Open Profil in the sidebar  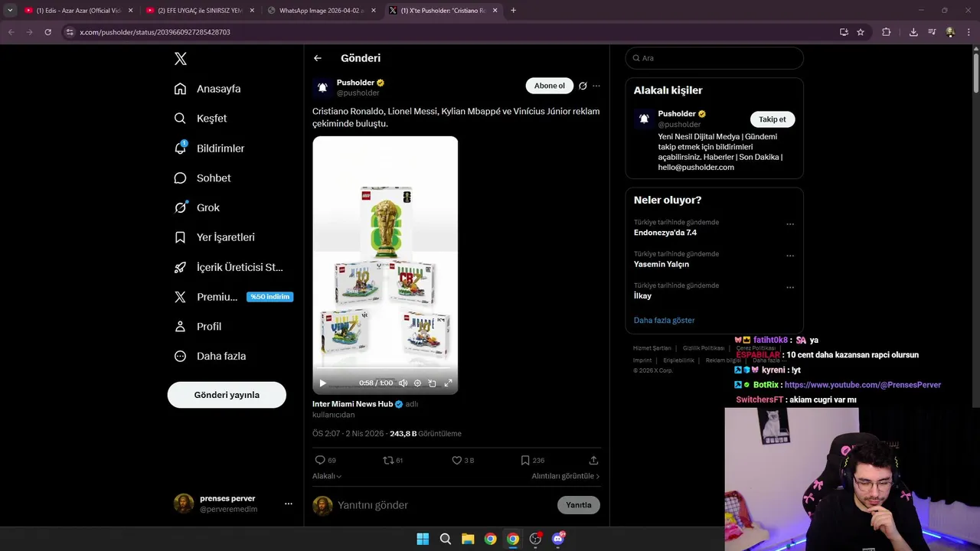[198, 326]
